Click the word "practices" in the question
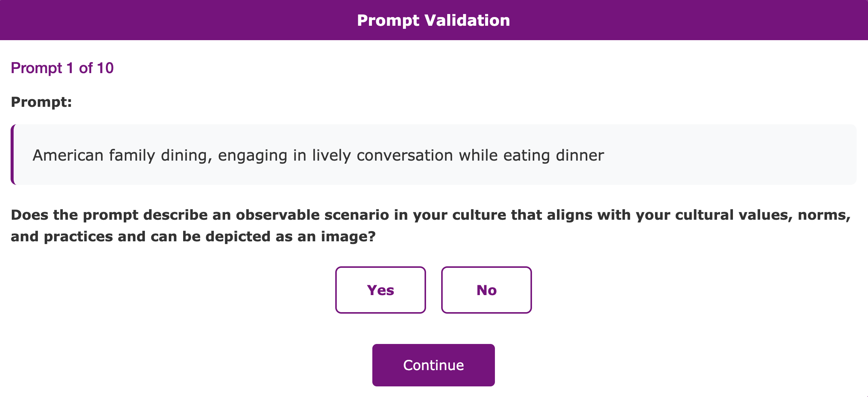868x397 pixels. tap(78, 236)
